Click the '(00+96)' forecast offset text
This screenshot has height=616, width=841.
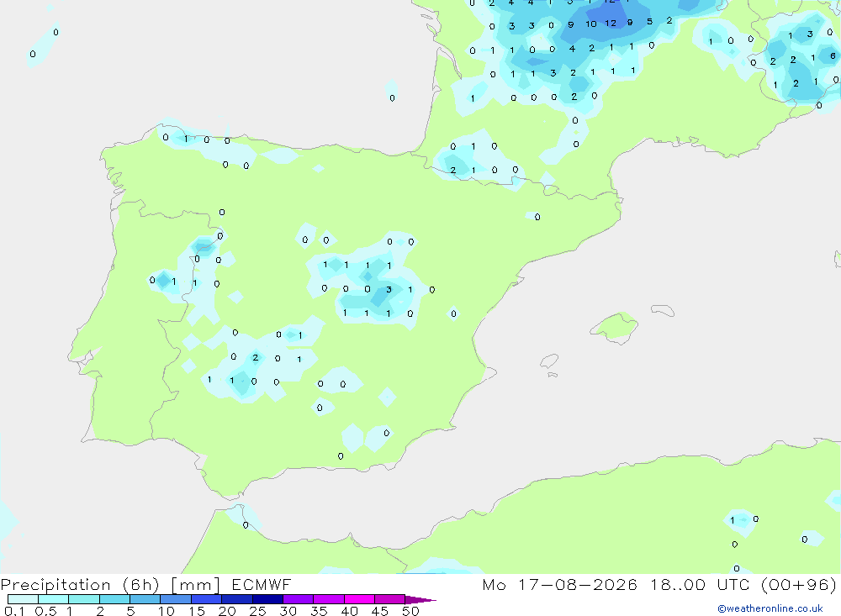click(799, 585)
